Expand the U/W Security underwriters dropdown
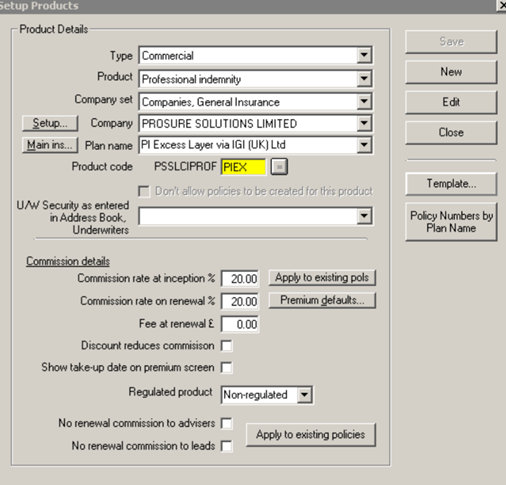 364,216
